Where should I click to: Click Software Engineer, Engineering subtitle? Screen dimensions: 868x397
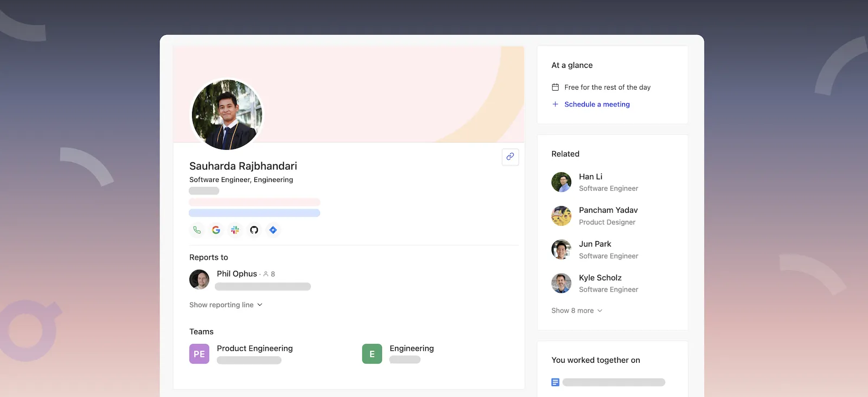241,180
